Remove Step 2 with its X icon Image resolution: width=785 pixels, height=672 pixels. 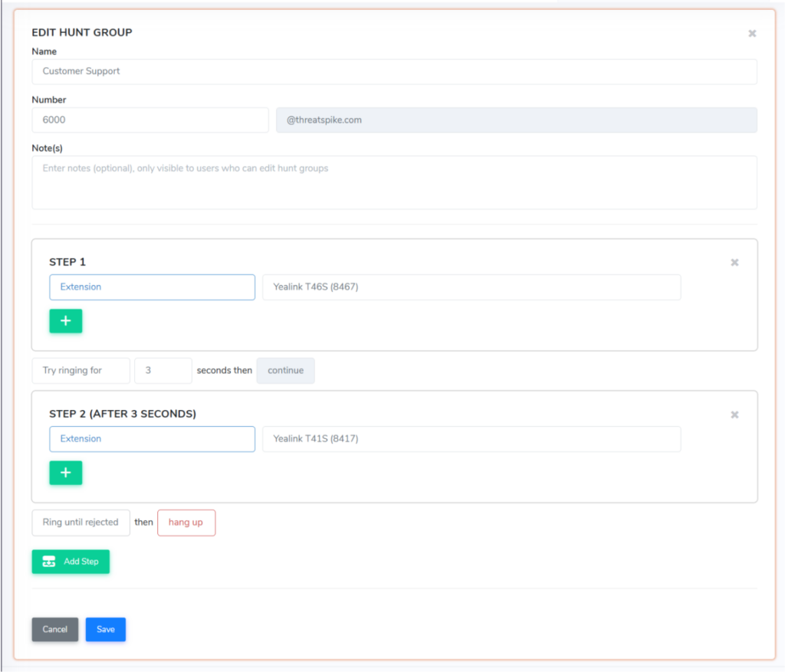734,415
